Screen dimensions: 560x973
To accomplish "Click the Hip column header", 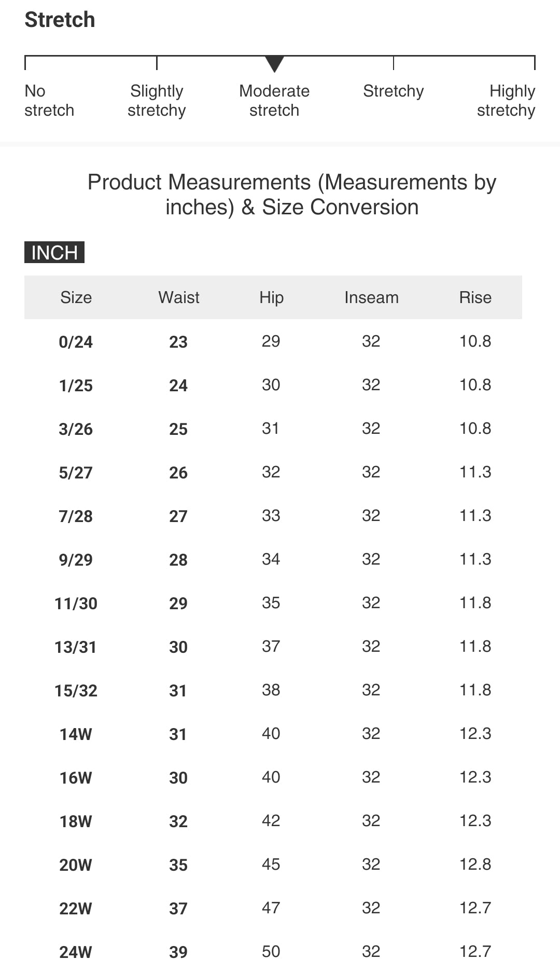I will point(271,297).
